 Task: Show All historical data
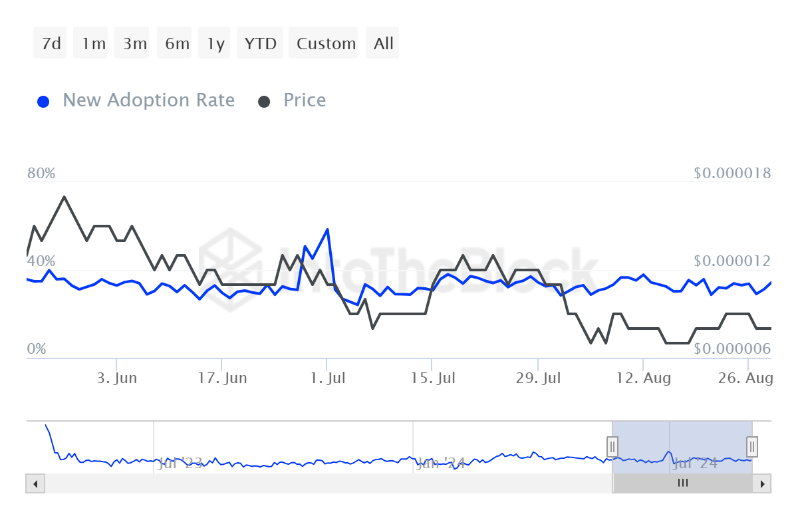tap(384, 43)
